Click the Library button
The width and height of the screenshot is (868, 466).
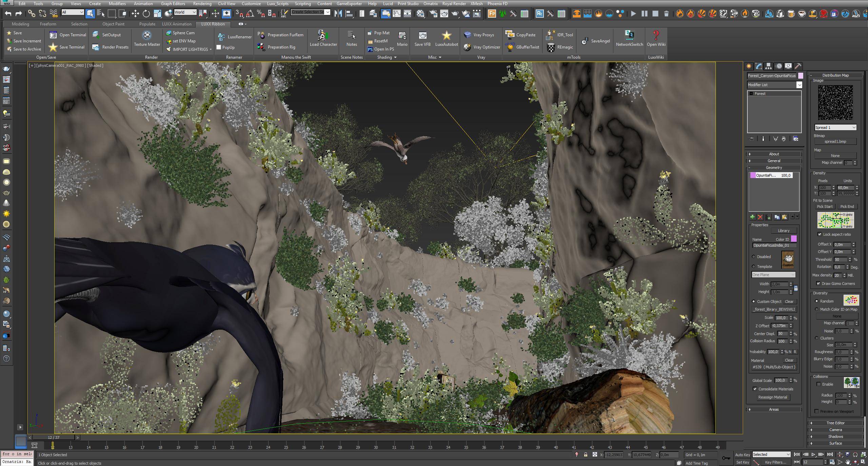pyautogui.click(x=783, y=231)
